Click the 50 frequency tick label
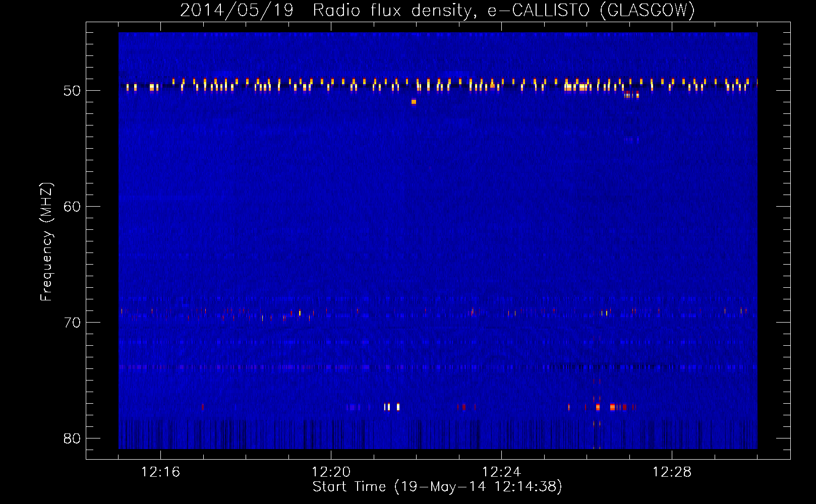 tap(72, 91)
